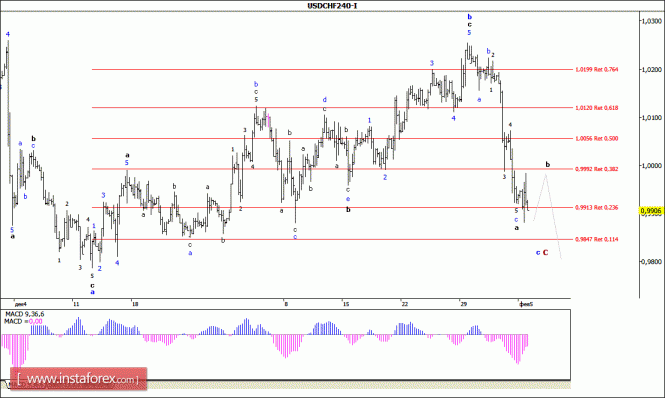Image resolution: width=665 pixels, height=398 pixels.
Task: Click the 0,9992 Ret 0,382 Fibonacci label
Action: (x=596, y=169)
